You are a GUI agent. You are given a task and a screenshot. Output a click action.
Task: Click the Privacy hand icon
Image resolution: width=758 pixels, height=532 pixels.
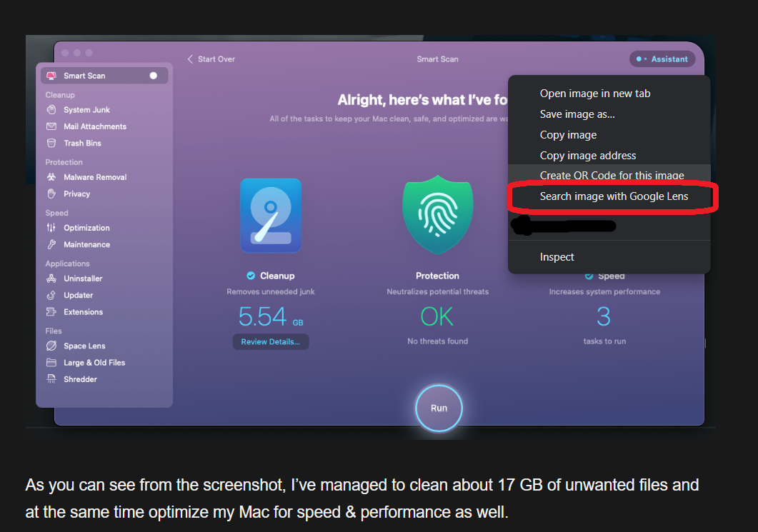click(x=51, y=194)
